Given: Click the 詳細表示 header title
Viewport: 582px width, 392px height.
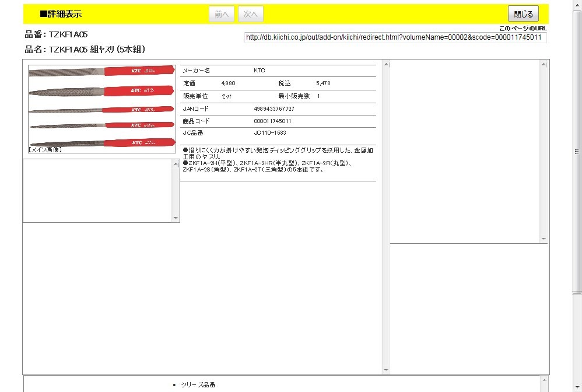Looking at the screenshot, I should tap(61, 14).
